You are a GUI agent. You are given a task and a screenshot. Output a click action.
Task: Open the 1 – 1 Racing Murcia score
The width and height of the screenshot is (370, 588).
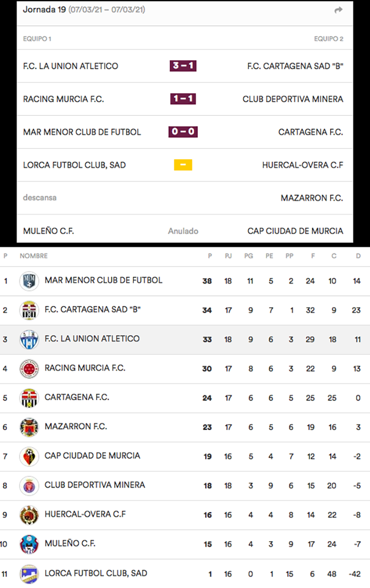pos(183,99)
